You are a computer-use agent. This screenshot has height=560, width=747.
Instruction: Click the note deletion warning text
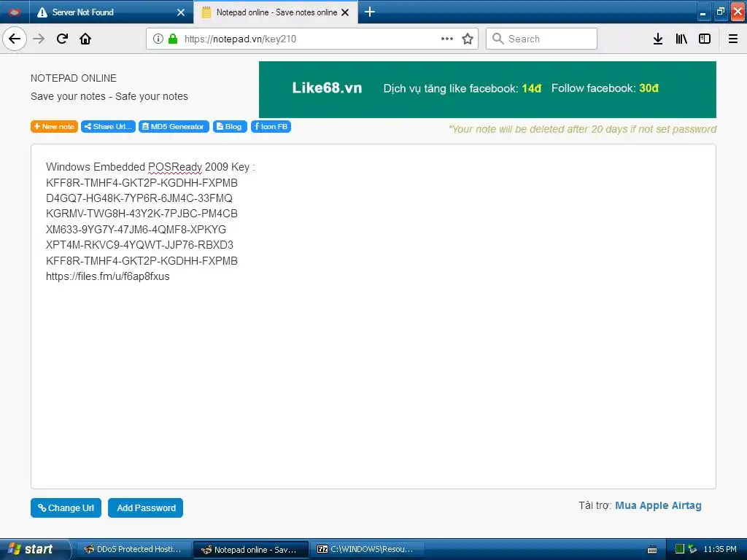click(582, 129)
